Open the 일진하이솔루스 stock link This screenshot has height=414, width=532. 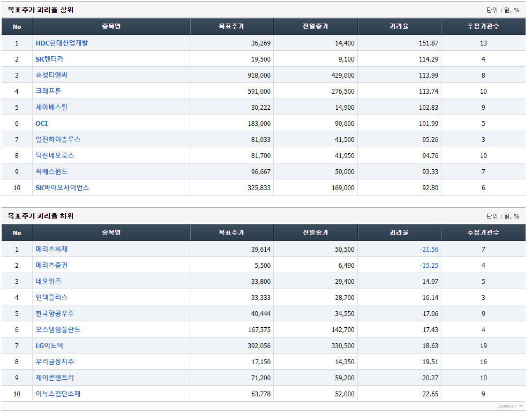(x=58, y=139)
